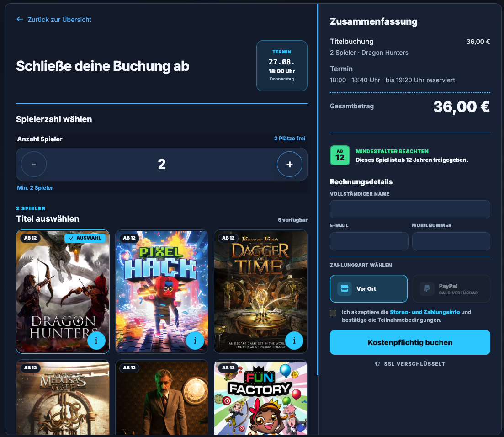504x437 pixels.
Task: Choose the Vor Ort payment option
Action: click(369, 288)
